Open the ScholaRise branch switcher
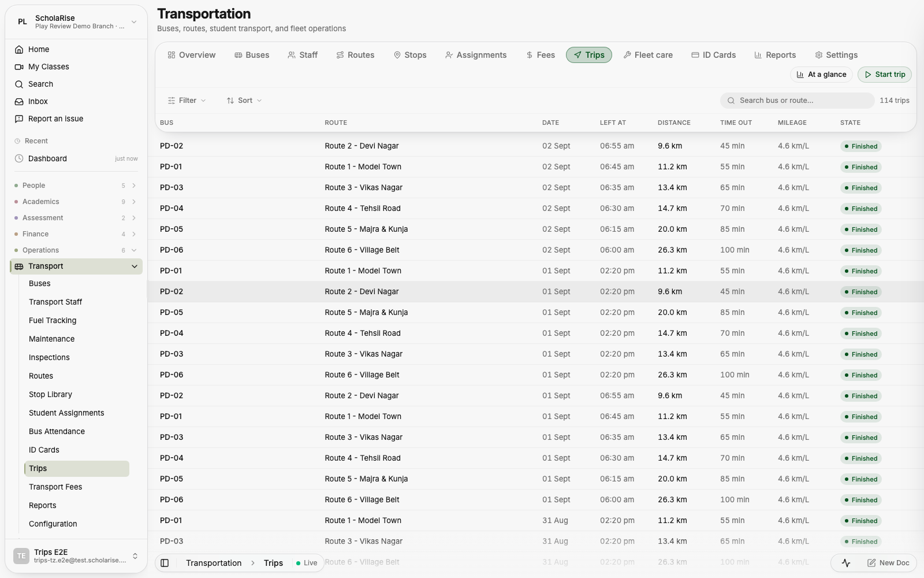 76,22
